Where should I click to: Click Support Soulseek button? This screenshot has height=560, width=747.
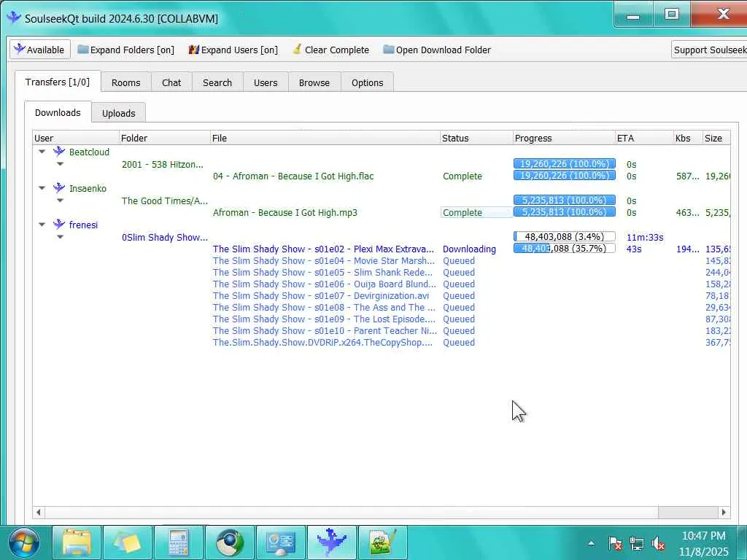[x=709, y=50]
